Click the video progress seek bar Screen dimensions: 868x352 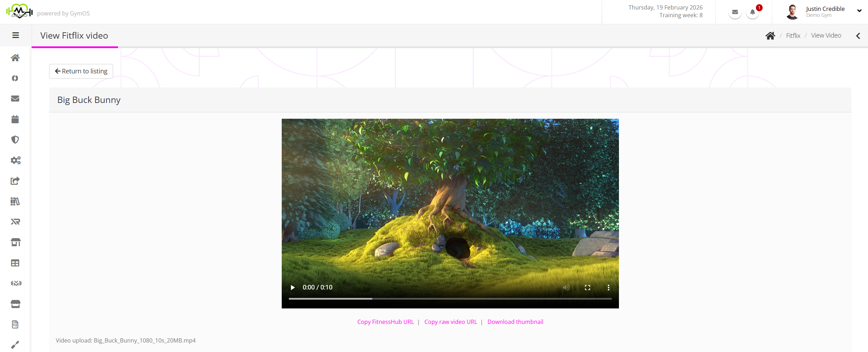click(450, 299)
